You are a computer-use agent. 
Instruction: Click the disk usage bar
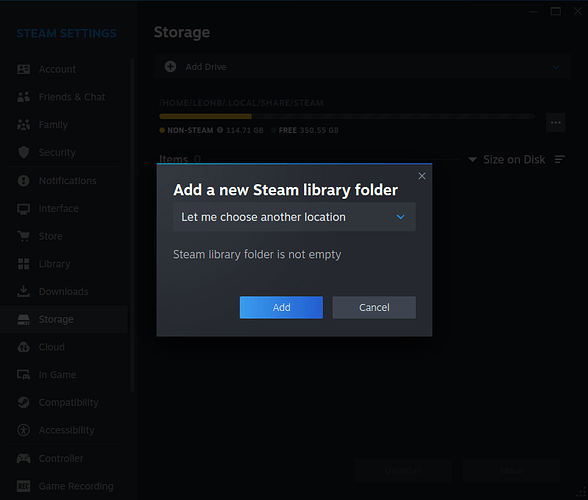[x=347, y=117]
